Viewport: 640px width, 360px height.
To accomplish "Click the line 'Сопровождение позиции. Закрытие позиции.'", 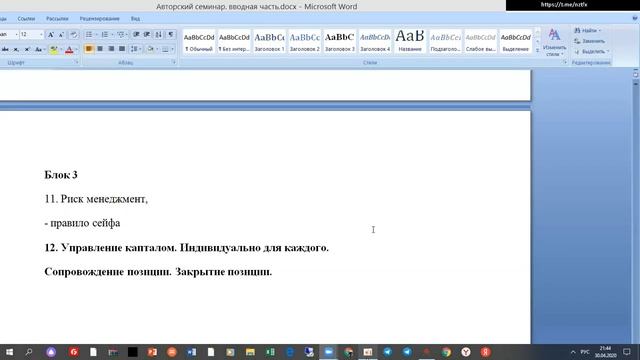I will (x=158, y=272).
